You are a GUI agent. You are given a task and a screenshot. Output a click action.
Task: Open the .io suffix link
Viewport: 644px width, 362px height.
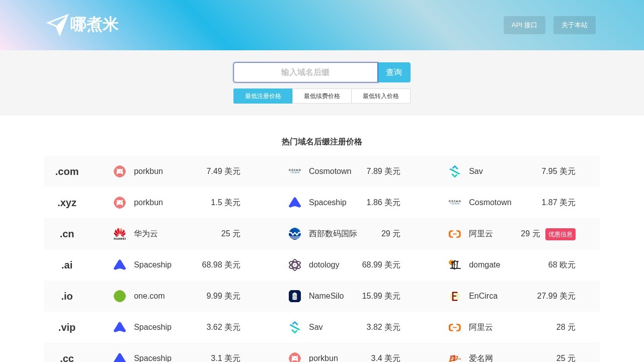pyautogui.click(x=67, y=296)
